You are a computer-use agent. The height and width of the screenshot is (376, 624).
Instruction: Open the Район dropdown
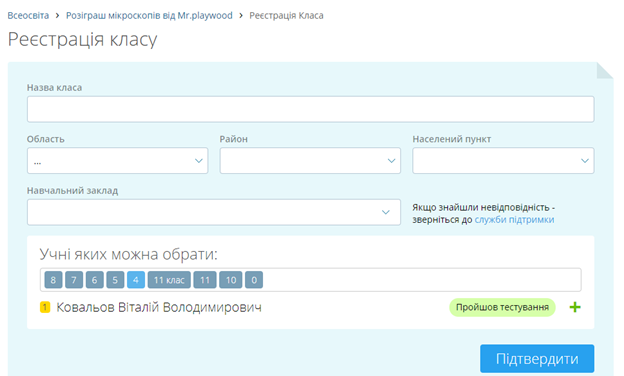click(310, 161)
